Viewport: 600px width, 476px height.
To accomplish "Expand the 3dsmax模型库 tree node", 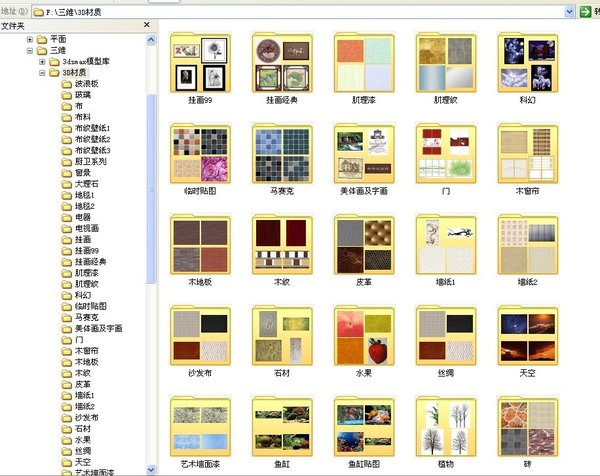I will (x=42, y=62).
